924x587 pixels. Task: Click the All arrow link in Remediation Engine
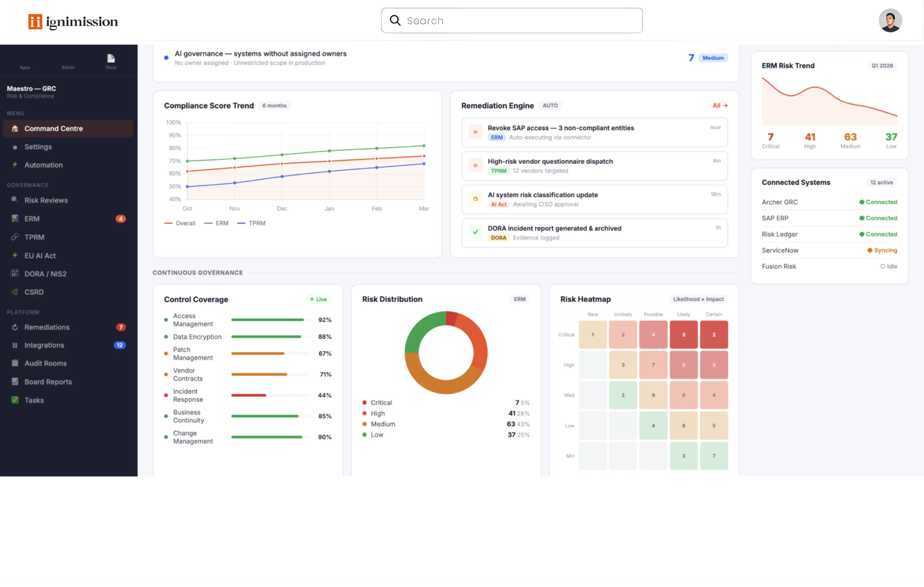(719, 105)
